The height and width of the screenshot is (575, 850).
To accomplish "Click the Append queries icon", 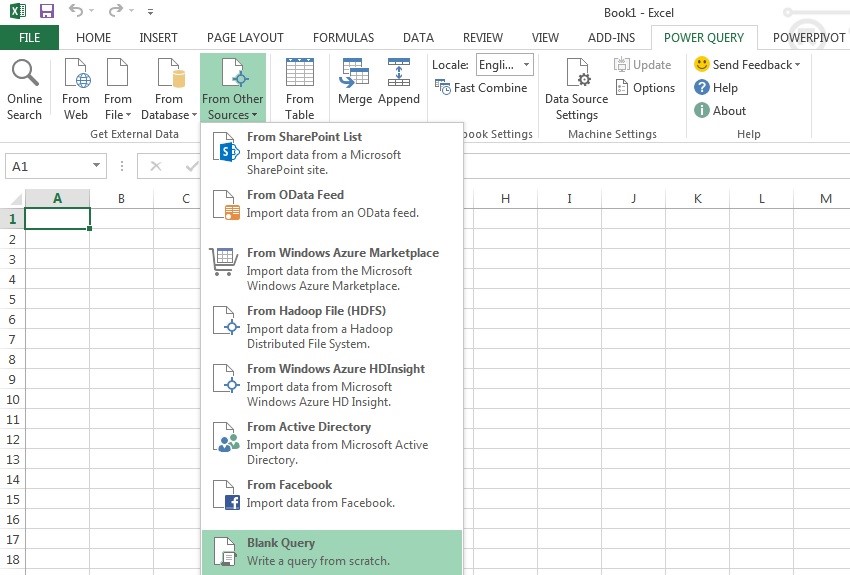I will pyautogui.click(x=399, y=73).
